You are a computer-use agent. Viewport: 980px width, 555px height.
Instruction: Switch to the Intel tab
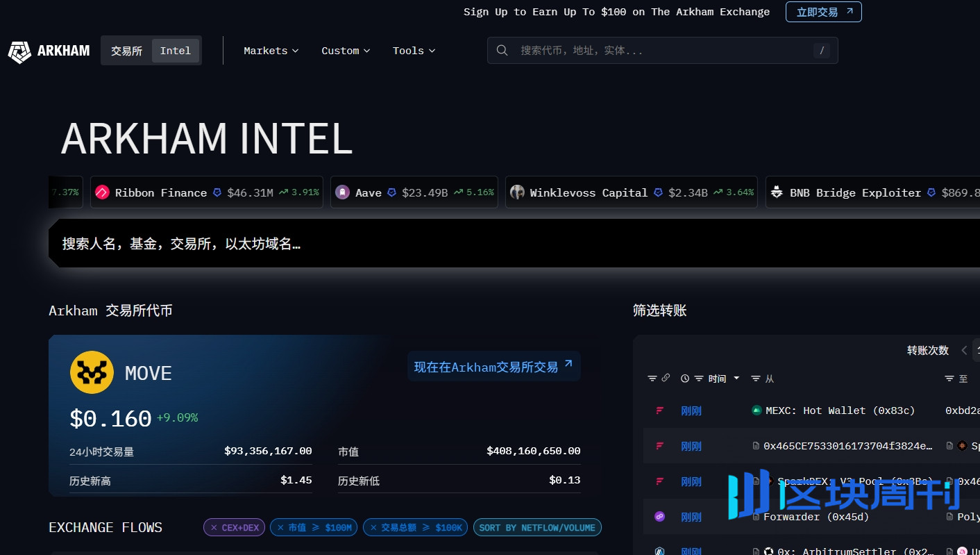pos(176,51)
